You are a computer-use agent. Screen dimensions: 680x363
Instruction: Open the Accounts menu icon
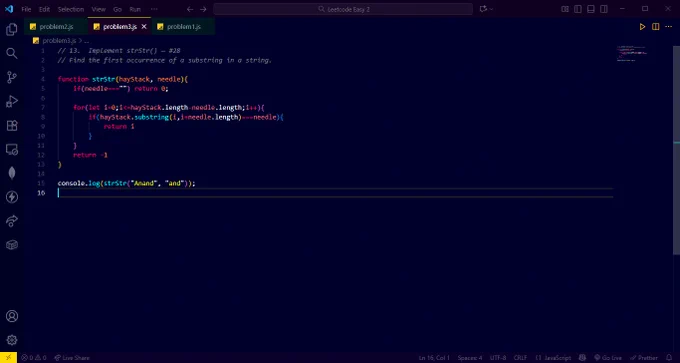point(12,316)
